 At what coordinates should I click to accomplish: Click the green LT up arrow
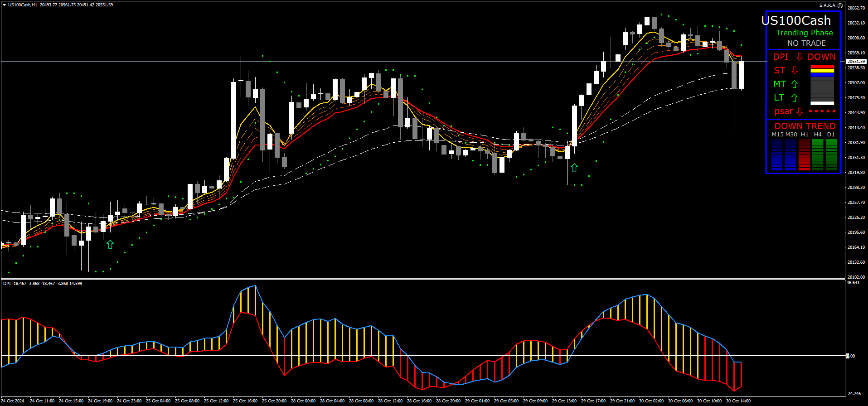coord(794,97)
